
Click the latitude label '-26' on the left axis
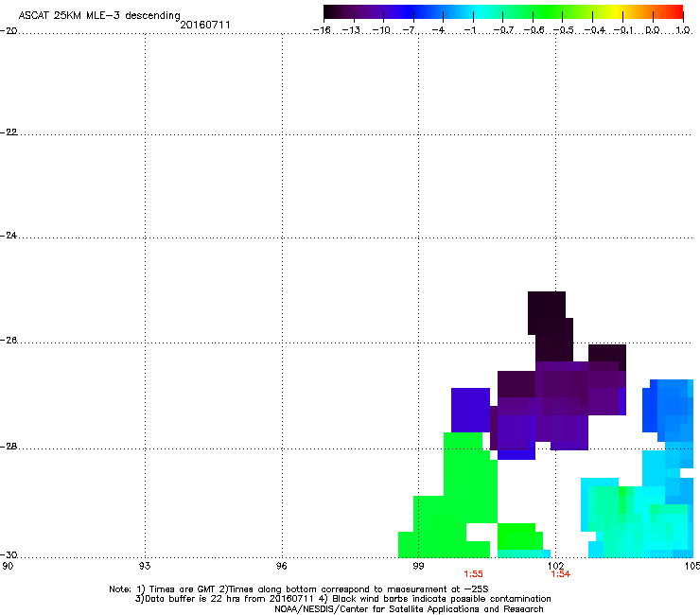pos(9,341)
